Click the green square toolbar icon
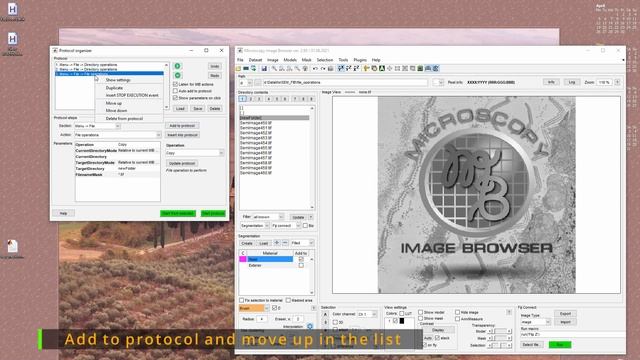640x360 pixels. [x=420, y=69]
